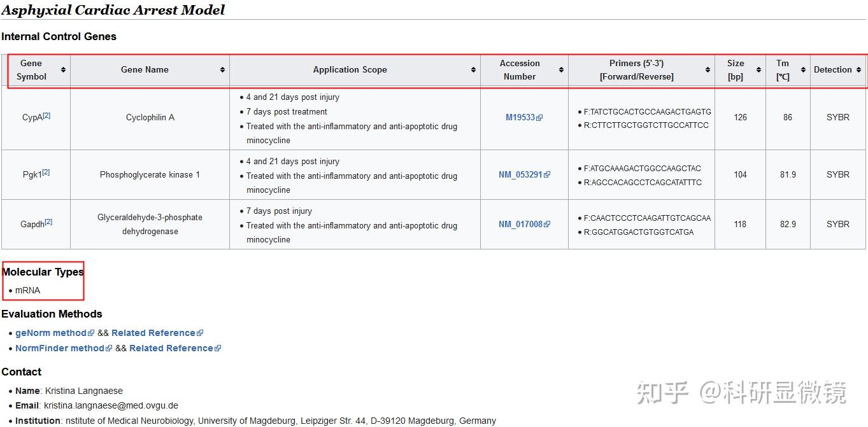The height and width of the screenshot is (427, 868).
Task: Click '7 days post treatment' in CypA row
Action: [x=287, y=111]
